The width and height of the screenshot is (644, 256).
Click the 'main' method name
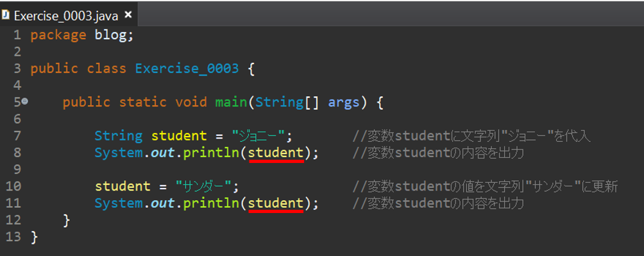[231, 102]
